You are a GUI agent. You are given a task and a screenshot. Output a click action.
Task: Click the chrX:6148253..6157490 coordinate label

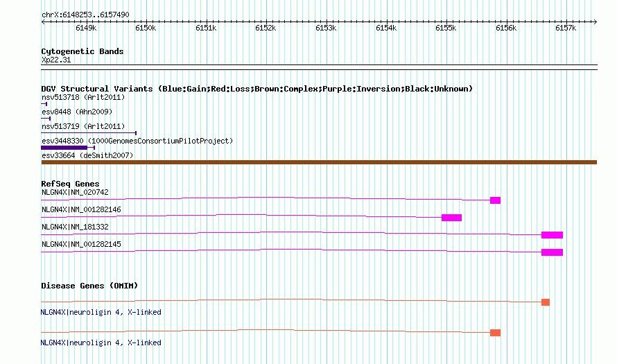(85, 15)
